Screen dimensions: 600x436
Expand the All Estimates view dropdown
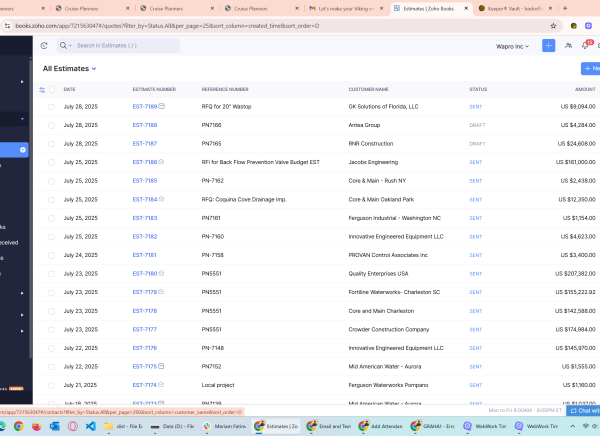tap(94, 69)
